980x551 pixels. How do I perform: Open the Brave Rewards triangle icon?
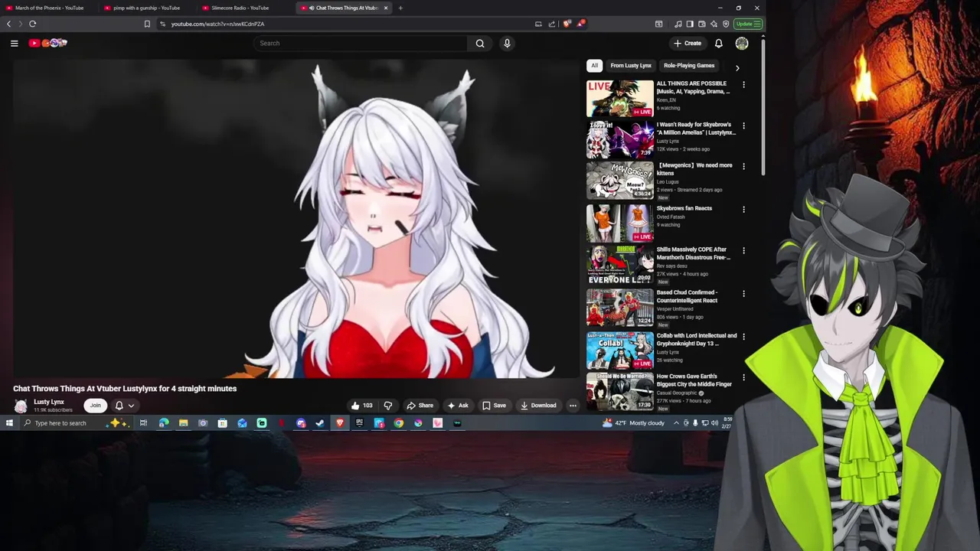580,24
